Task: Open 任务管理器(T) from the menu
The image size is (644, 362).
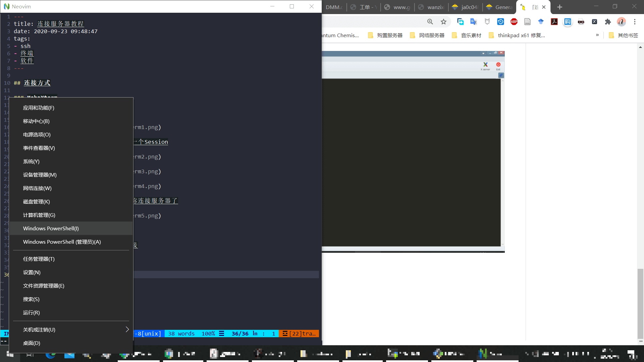Action: click(x=71, y=259)
